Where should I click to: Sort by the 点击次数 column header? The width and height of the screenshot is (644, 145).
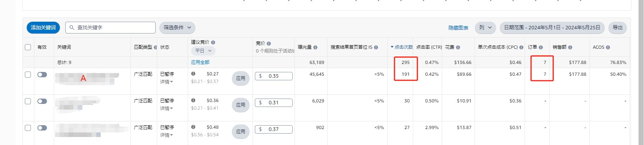click(402, 47)
